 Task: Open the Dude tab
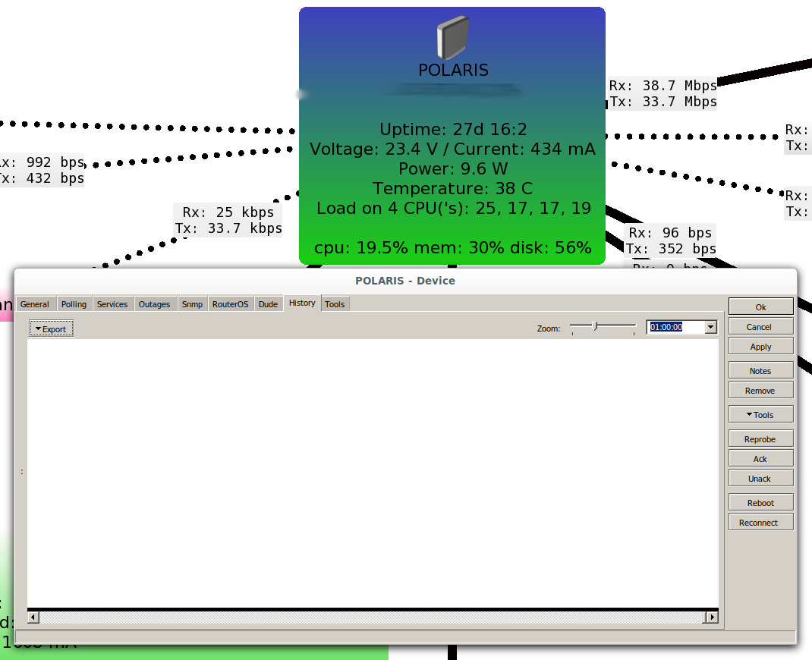(268, 304)
